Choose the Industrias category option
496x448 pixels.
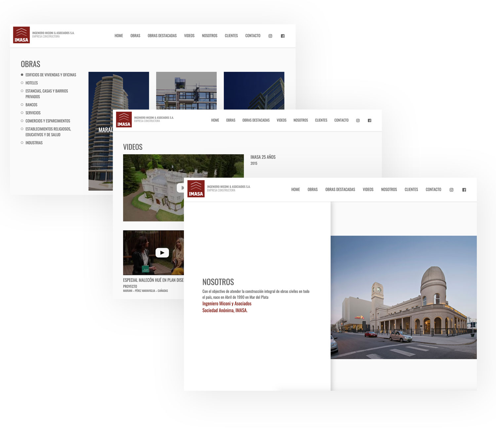click(34, 143)
